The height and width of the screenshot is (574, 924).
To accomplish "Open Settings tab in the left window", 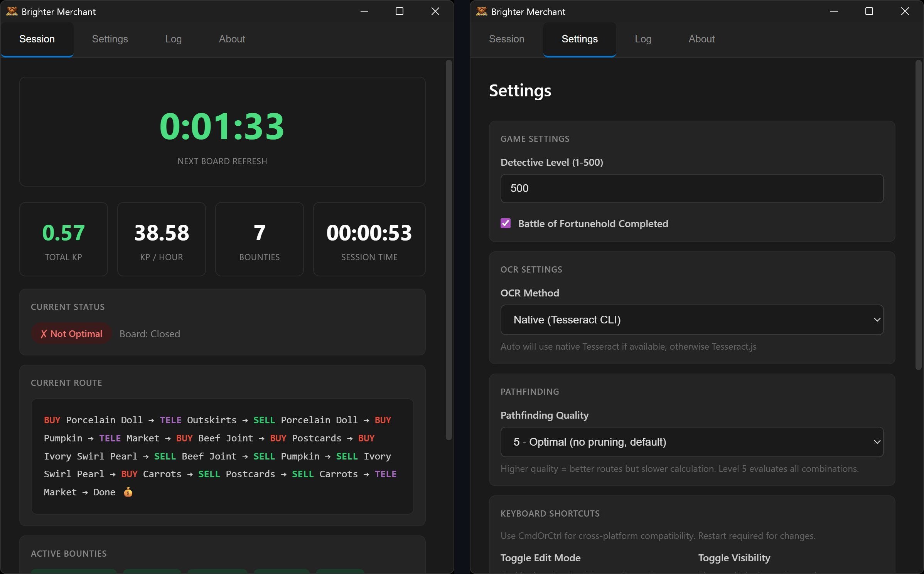I will tap(110, 39).
